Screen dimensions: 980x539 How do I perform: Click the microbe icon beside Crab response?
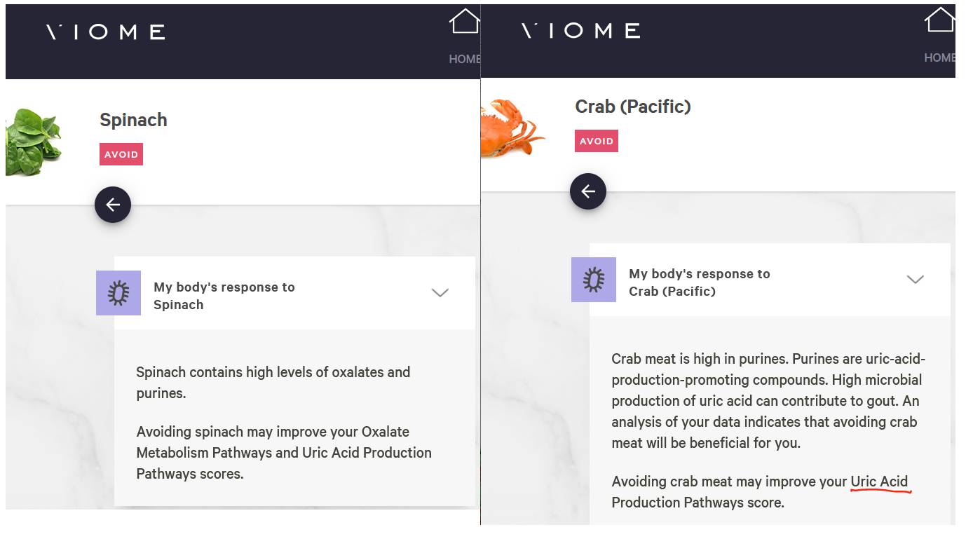(594, 280)
